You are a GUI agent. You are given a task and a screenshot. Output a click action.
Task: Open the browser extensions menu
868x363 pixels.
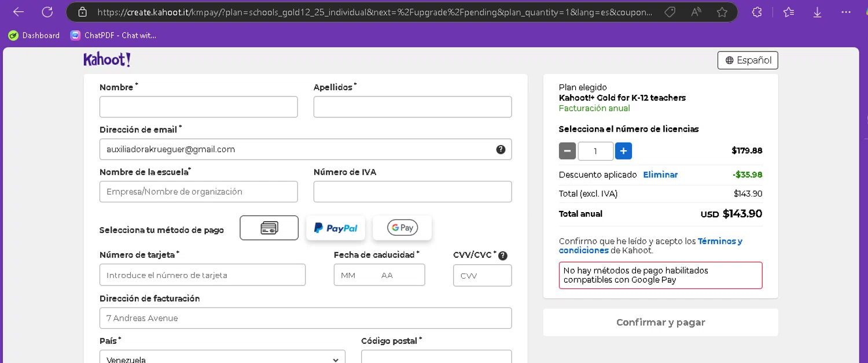757,12
